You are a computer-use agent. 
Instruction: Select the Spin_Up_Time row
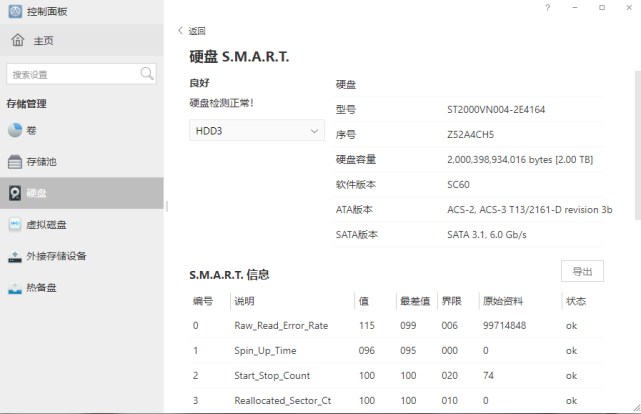396,351
